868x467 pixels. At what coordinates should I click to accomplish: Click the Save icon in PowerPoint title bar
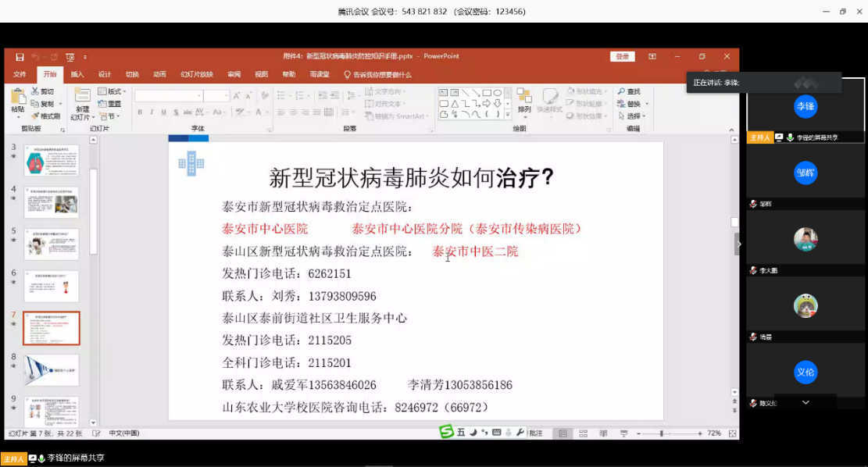pyautogui.click(x=20, y=57)
